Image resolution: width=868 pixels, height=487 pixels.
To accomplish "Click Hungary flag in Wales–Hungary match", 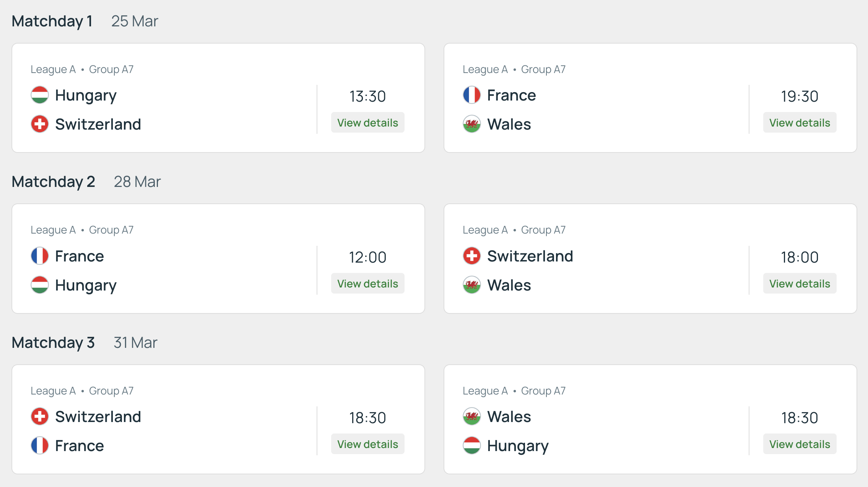I will coord(472,446).
